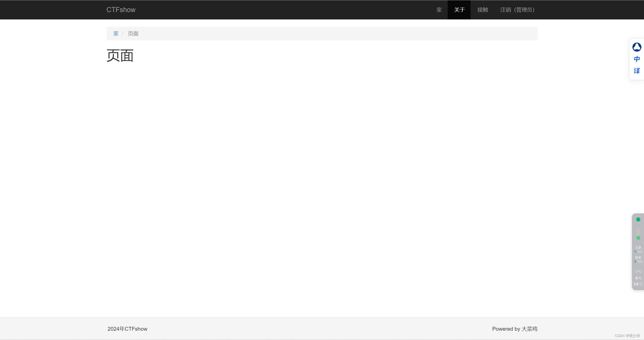Toggle the admin session status
The width and height of the screenshot is (644, 340).
(x=517, y=9)
